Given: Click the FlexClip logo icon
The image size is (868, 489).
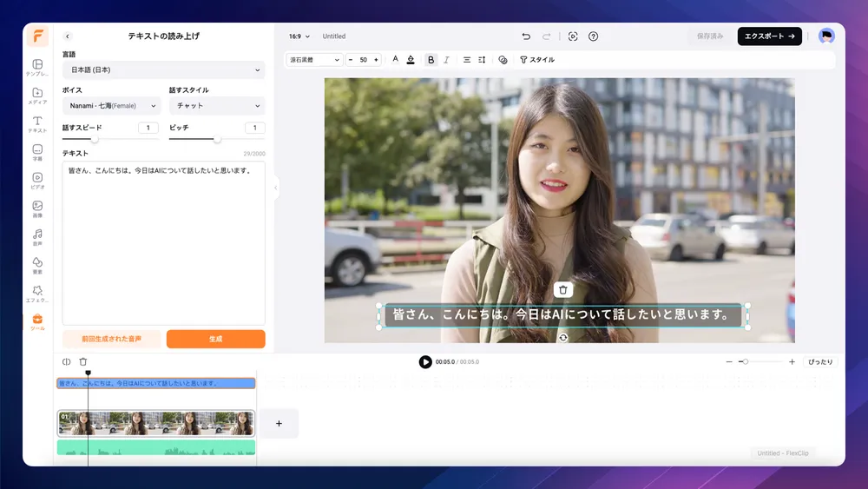Looking at the screenshot, I should 37,36.
